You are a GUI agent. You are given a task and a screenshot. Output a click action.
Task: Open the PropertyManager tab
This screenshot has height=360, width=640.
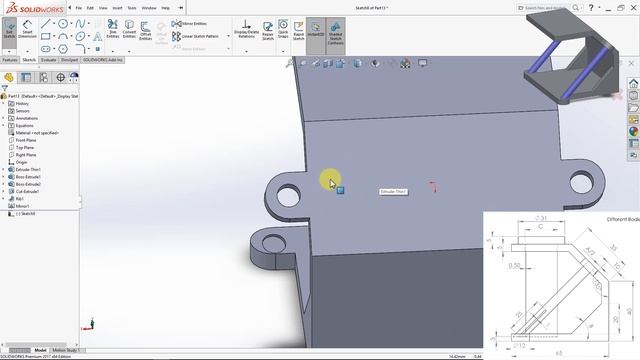(x=26, y=77)
